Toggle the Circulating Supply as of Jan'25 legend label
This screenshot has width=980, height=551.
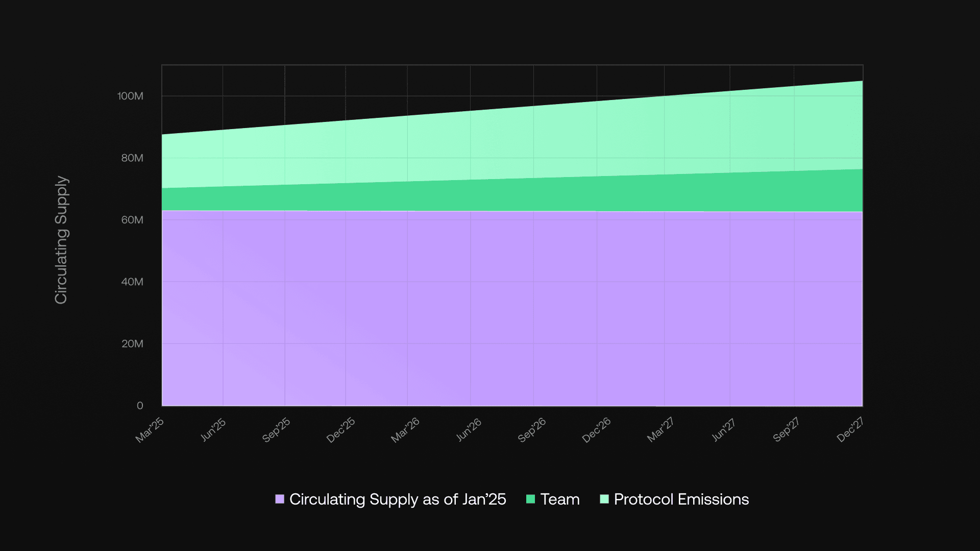tap(397, 499)
